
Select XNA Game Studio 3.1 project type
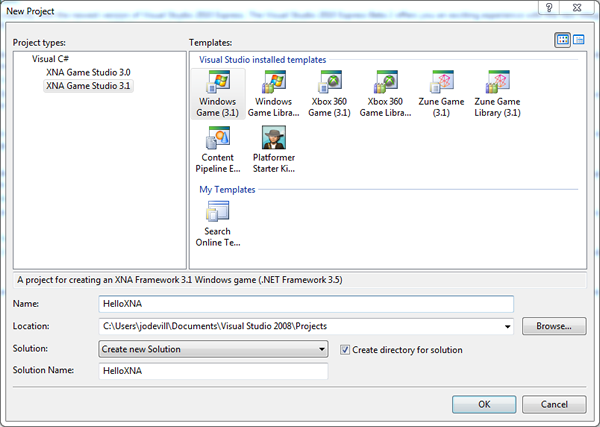(88, 86)
